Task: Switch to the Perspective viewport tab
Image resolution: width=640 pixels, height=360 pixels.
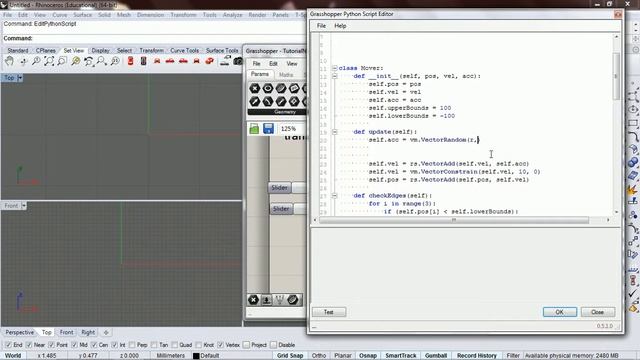Action: (20, 332)
